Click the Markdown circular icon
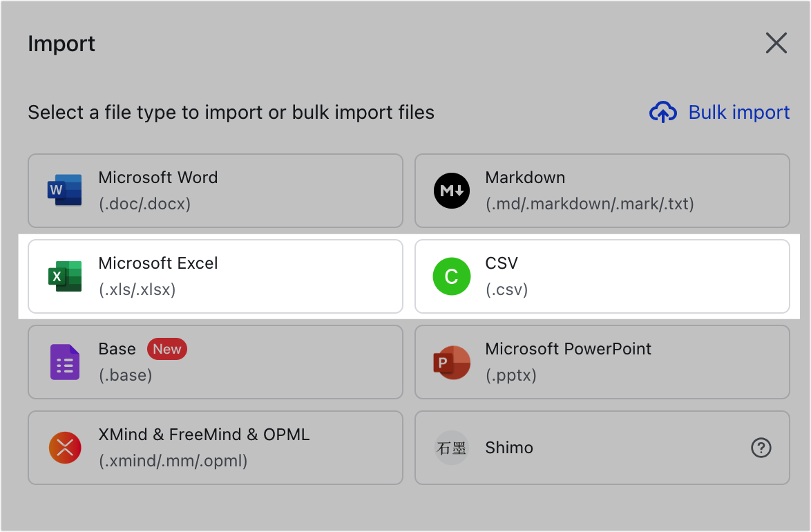This screenshot has height=532, width=811. click(451, 191)
